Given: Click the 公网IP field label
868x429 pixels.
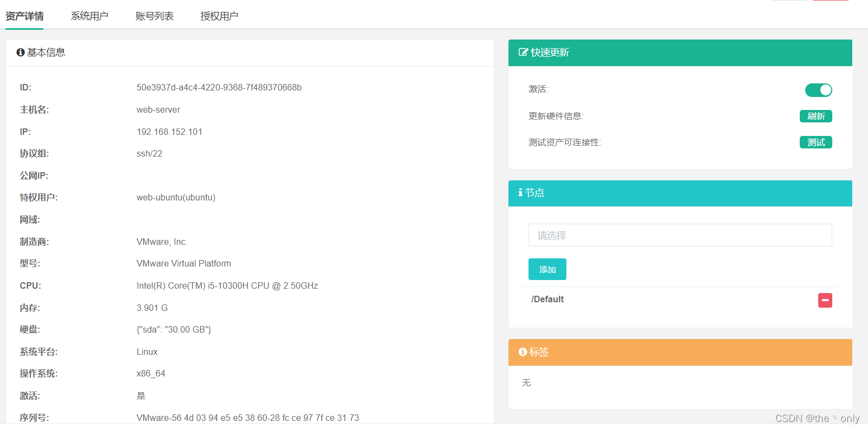Looking at the screenshot, I should 34,175.
